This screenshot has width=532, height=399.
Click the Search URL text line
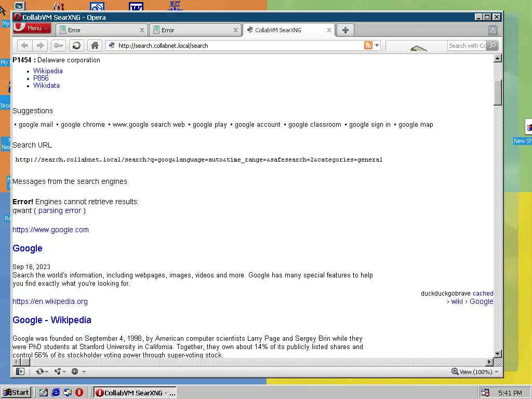coord(199,160)
